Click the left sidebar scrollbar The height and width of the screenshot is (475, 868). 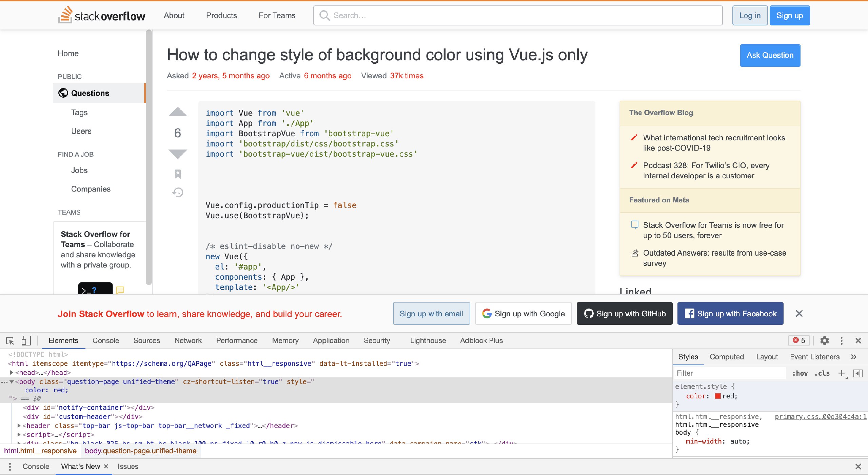tap(149, 158)
